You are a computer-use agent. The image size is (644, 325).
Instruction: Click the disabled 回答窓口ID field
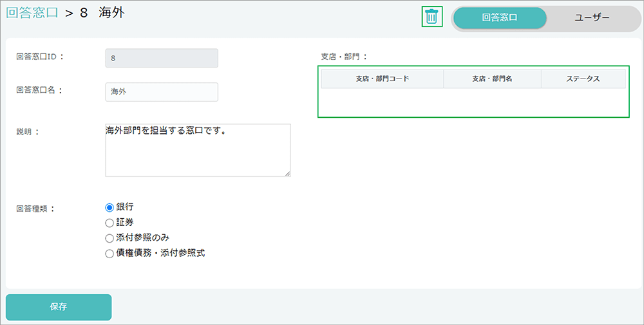click(x=161, y=58)
